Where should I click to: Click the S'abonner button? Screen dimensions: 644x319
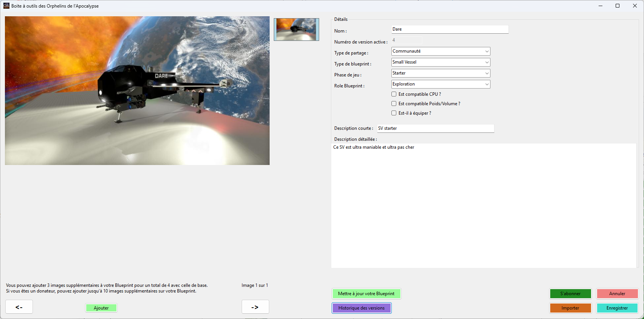coord(570,294)
